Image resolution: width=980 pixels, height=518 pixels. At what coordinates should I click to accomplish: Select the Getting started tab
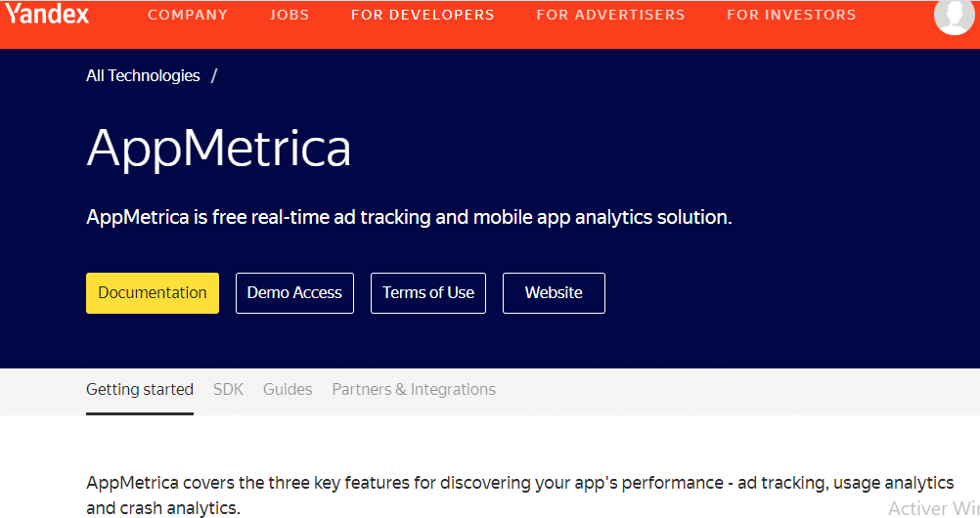(140, 390)
